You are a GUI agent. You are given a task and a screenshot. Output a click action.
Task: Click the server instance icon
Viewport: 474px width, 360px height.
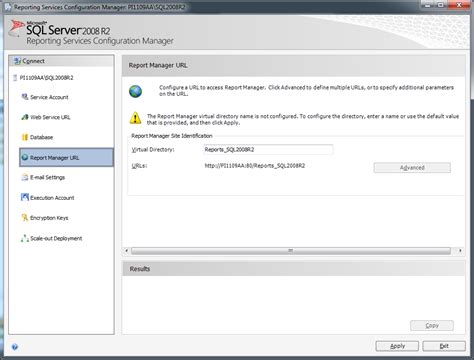15,78
